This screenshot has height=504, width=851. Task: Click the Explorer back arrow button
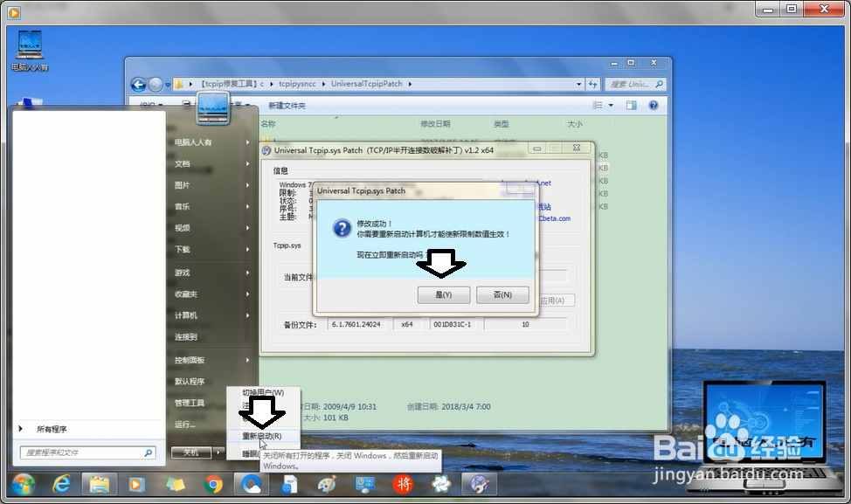[x=138, y=85]
